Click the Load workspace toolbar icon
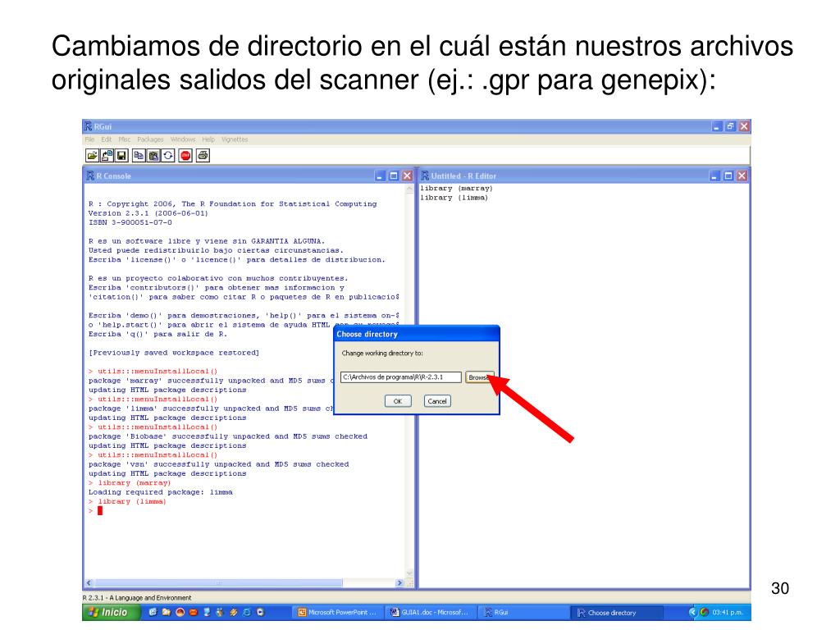The width and height of the screenshot is (840, 630). 107,156
